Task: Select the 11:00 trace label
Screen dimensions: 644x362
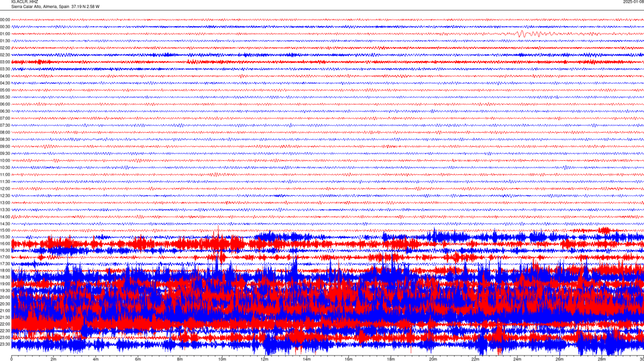Action: coord(5,175)
